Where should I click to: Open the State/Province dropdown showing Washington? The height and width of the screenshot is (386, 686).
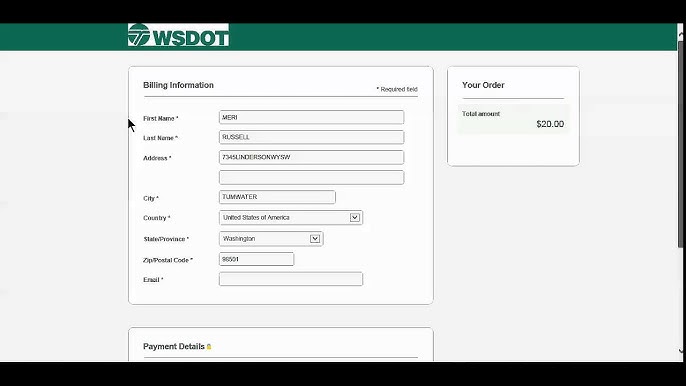pos(271,239)
